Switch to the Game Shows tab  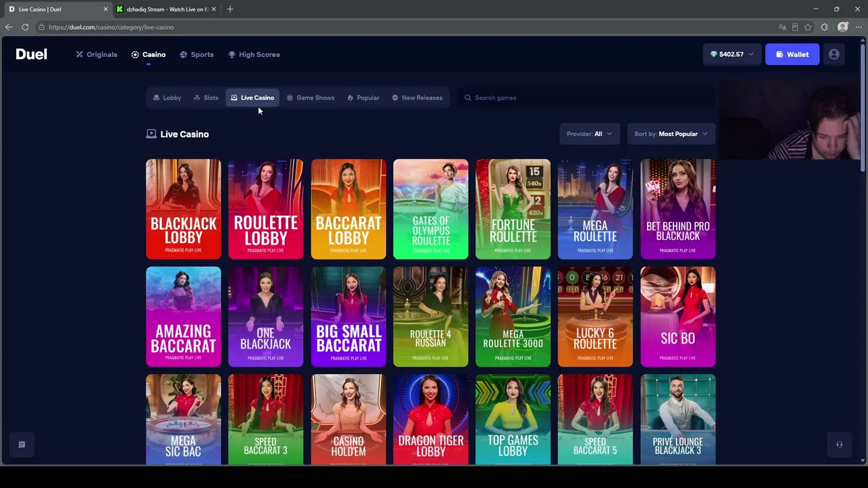(311, 98)
